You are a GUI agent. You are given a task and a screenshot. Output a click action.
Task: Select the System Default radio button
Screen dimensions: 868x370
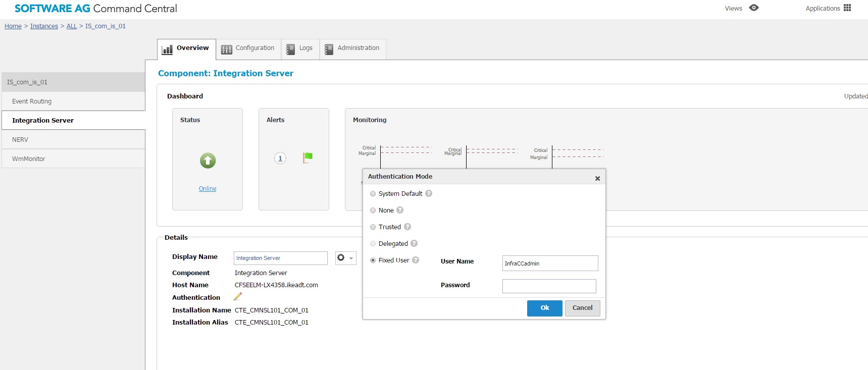coord(373,194)
